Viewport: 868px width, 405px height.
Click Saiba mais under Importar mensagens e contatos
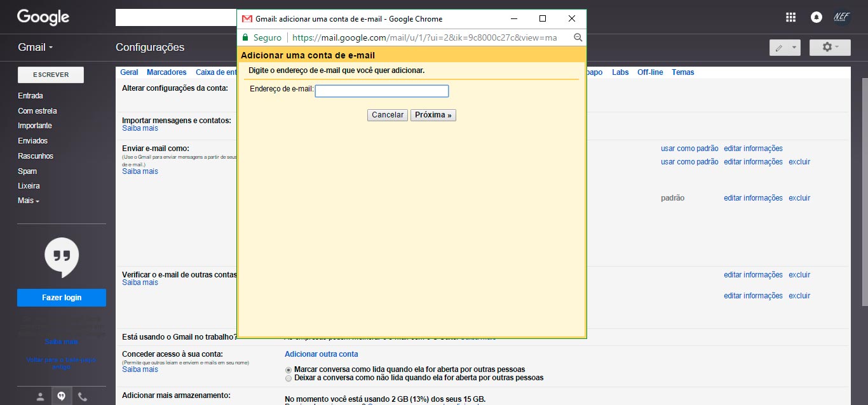(x=140, y=128)
